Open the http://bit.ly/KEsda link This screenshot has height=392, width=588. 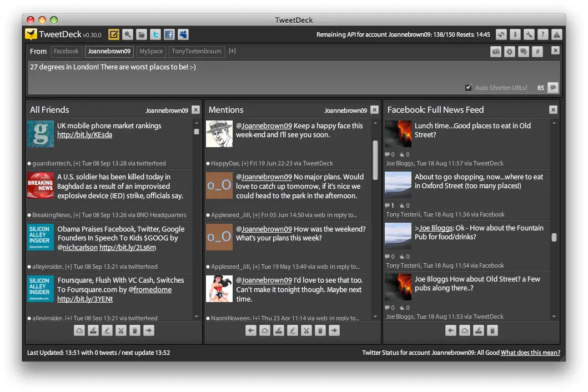tap(85, 135)
